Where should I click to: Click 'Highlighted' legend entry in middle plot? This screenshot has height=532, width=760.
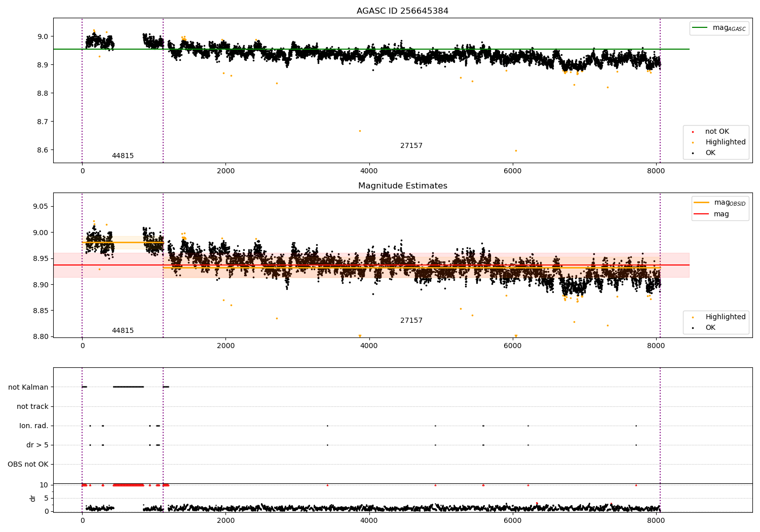click(719, 317)
